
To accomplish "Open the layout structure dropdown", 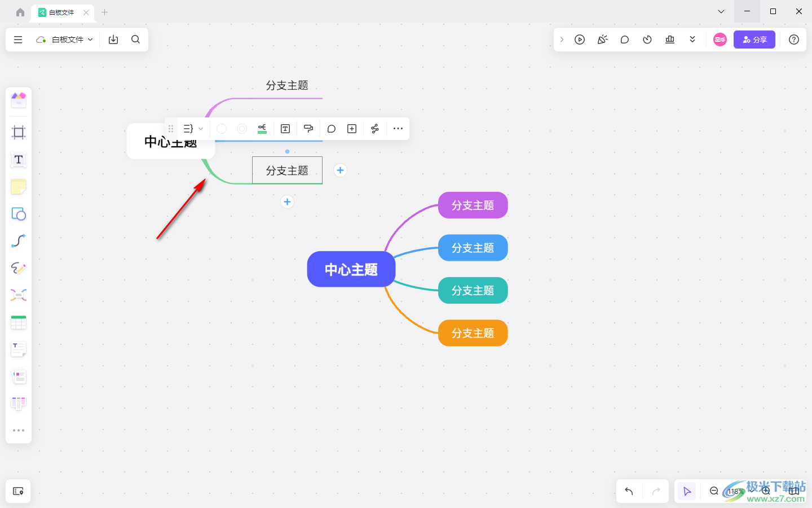I will pyautogui.click(x=193, y=129).
